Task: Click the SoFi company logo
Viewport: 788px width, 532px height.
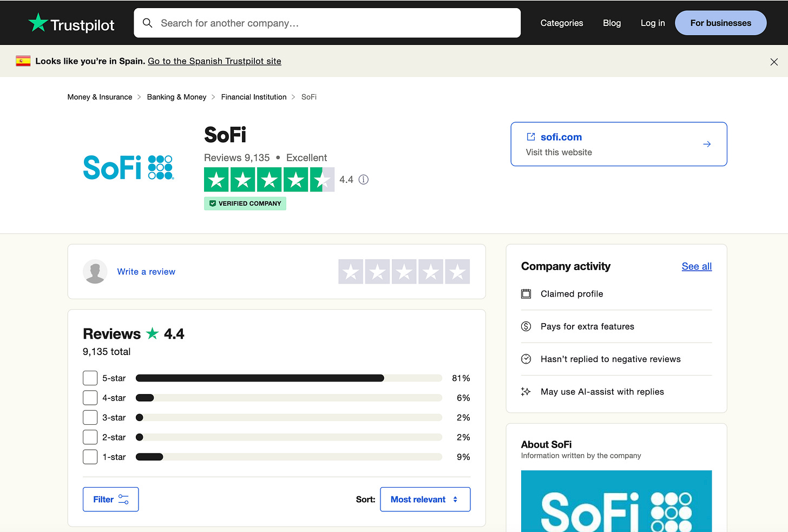Action: click(129, 167)
